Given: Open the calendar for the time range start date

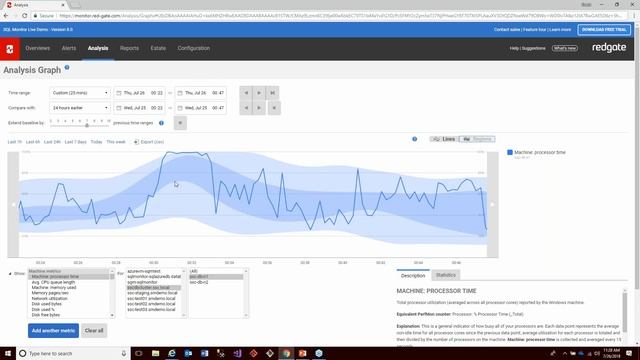Looking at the screenshot, I should tap(119, 93).
